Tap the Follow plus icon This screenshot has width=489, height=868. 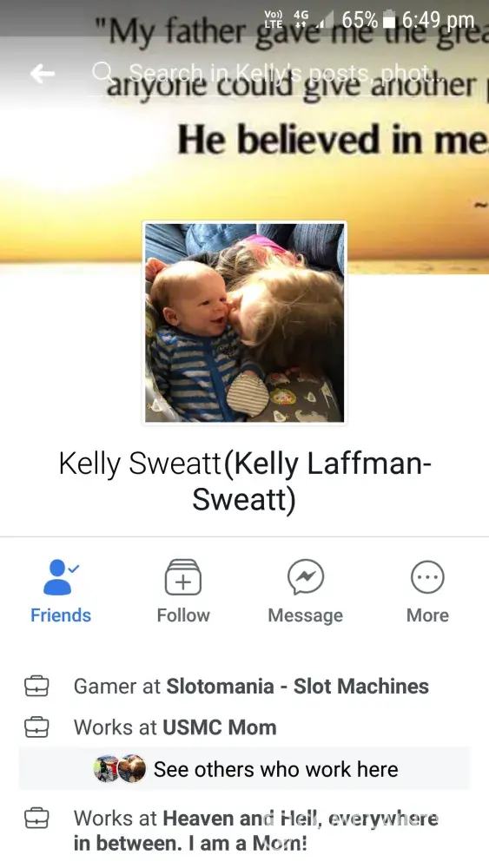[183, 577]
